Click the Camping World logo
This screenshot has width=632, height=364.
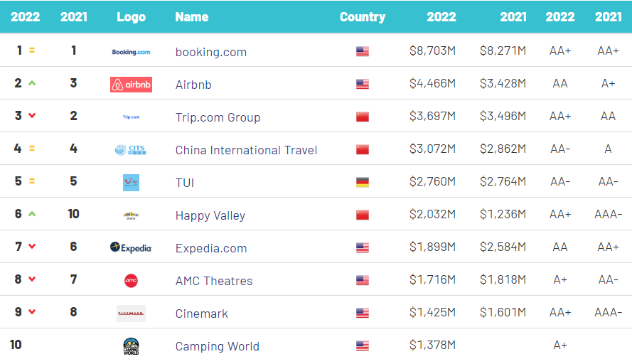pyautogui.click(x=131, y=346)
